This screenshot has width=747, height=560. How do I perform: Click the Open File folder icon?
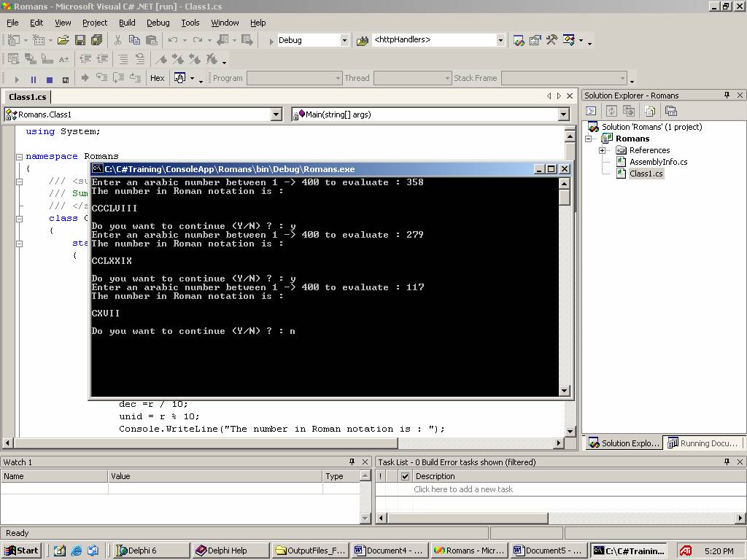(63, 40)
